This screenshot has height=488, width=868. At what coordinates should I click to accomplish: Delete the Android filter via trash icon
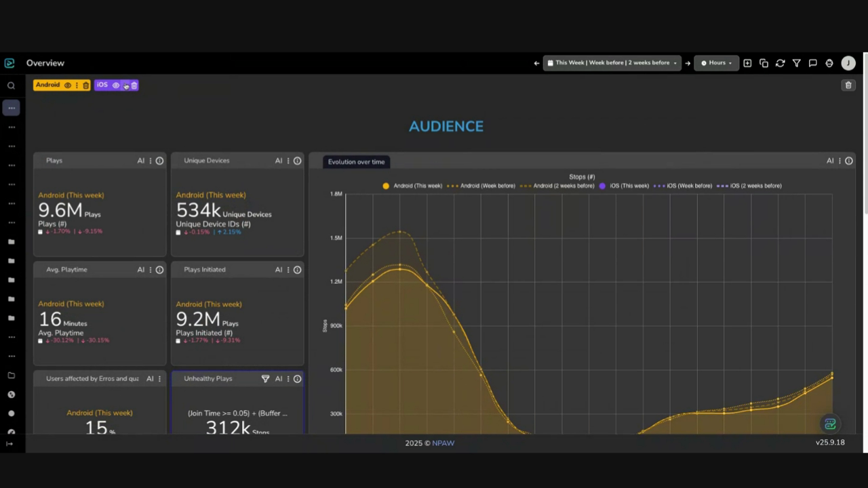86,85
